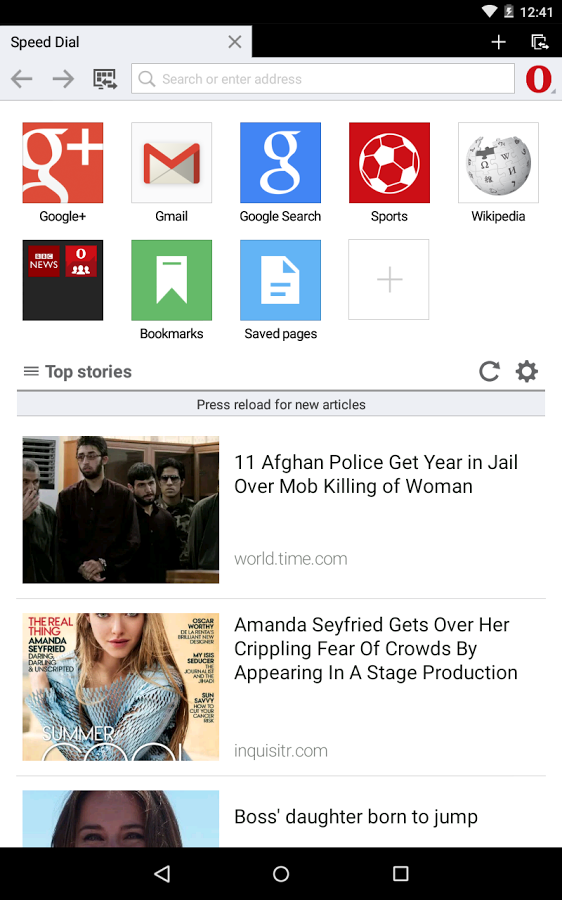
Task: Focus the Search or enter address field
Action: pyautogui.click(x=323, y=79)
